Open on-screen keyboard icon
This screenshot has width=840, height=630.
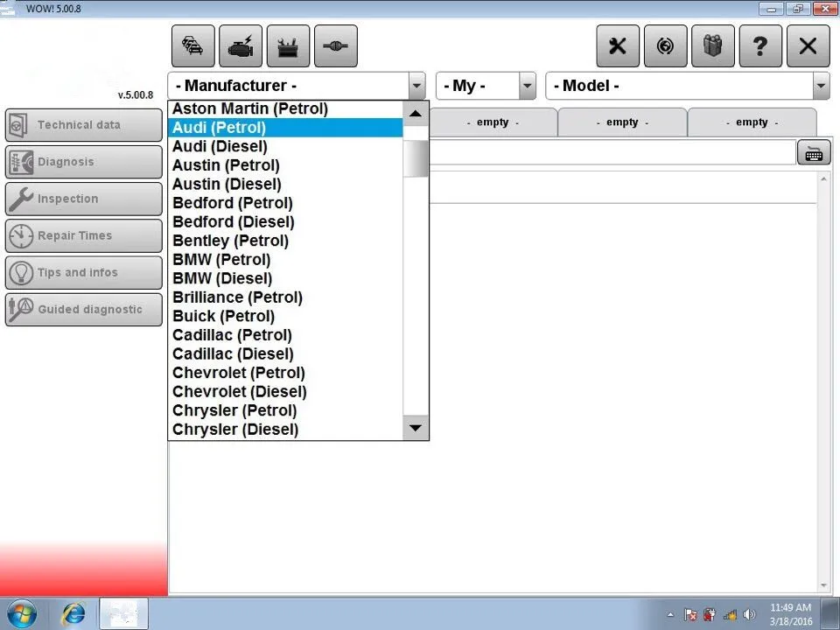[814, 154]
